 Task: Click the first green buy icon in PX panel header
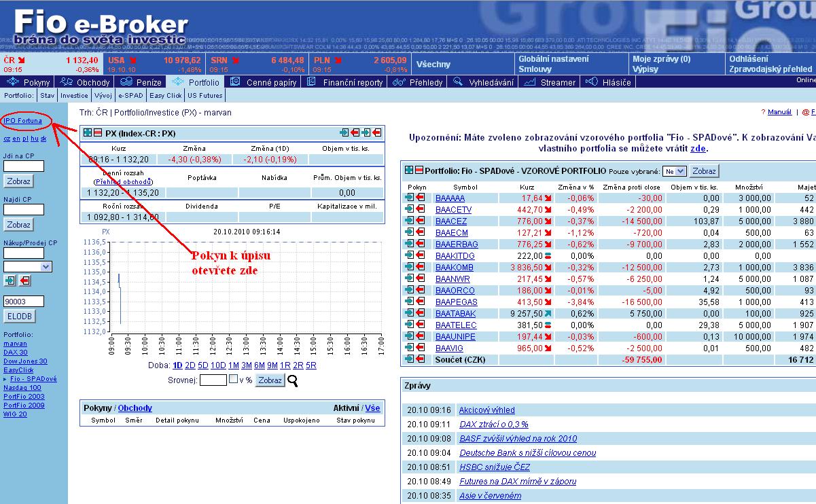tap(345, 133)
